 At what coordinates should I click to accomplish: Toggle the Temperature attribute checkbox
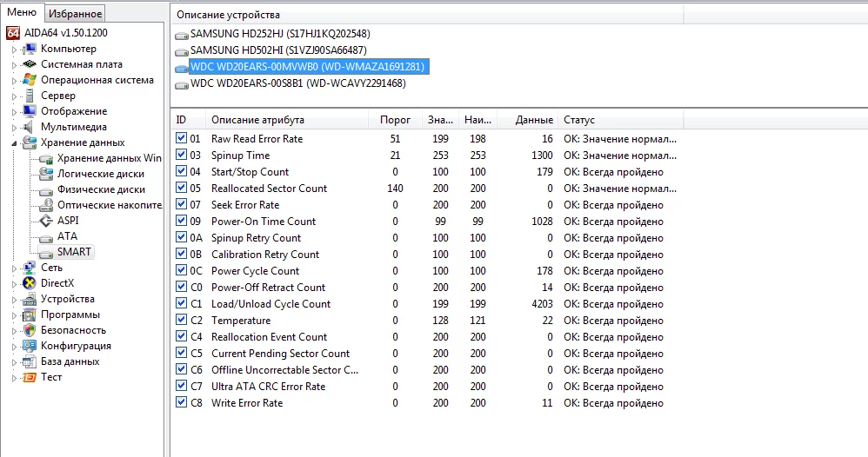coord(181,319)
